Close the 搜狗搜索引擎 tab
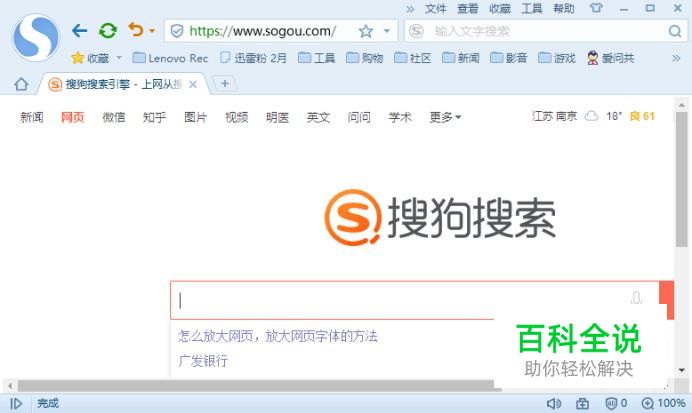Viewport: 692px width, 413px height. [193, 84]
